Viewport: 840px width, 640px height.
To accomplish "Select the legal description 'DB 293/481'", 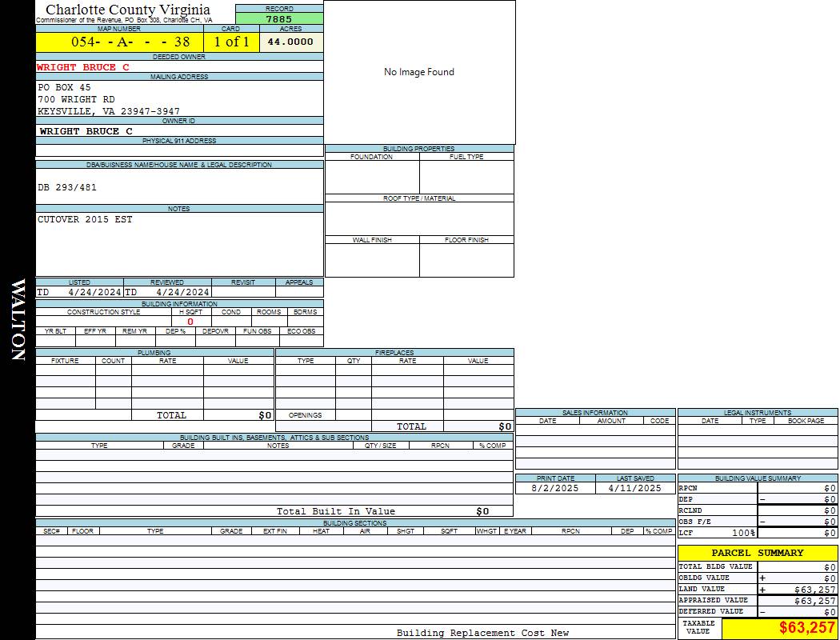I will click(67, 187).
